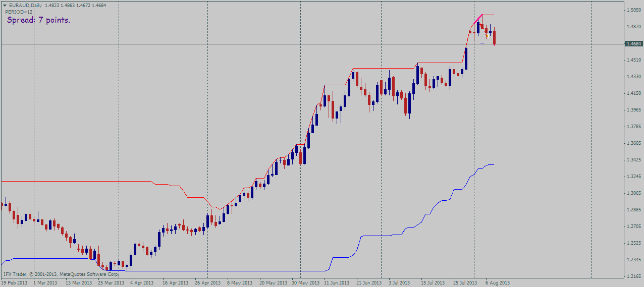Click the 25 Mar 2013 date label
This screenshot has width=644, height=287.
click(x=111, y=283)
